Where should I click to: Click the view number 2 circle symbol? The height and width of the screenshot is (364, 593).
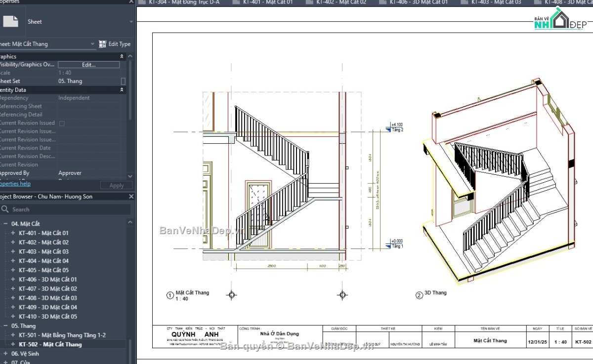pos(420,296)
